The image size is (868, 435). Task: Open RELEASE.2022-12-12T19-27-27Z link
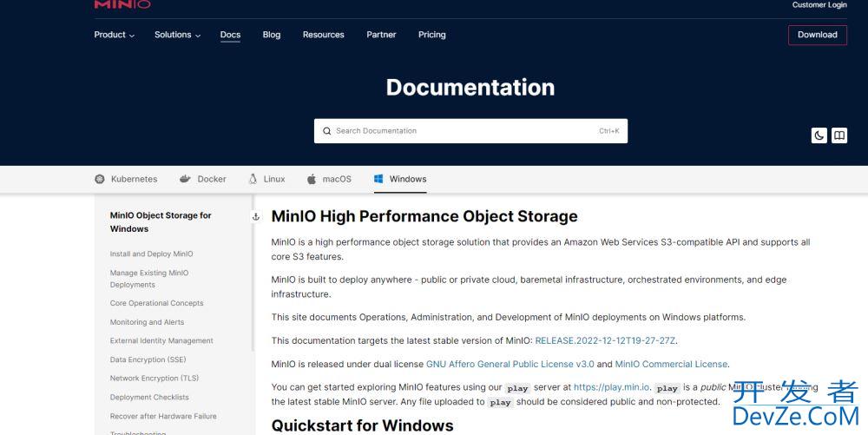point(605,341)
